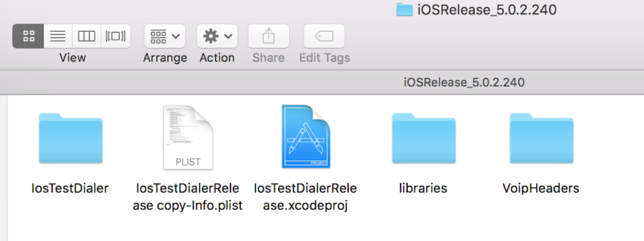Click the libraries folder name label
Screen dimensions: 644x241
[x=423, y=188]
